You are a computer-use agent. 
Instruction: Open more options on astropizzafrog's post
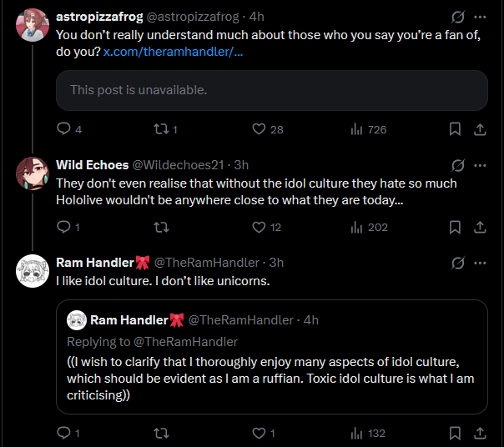[480, 17]
